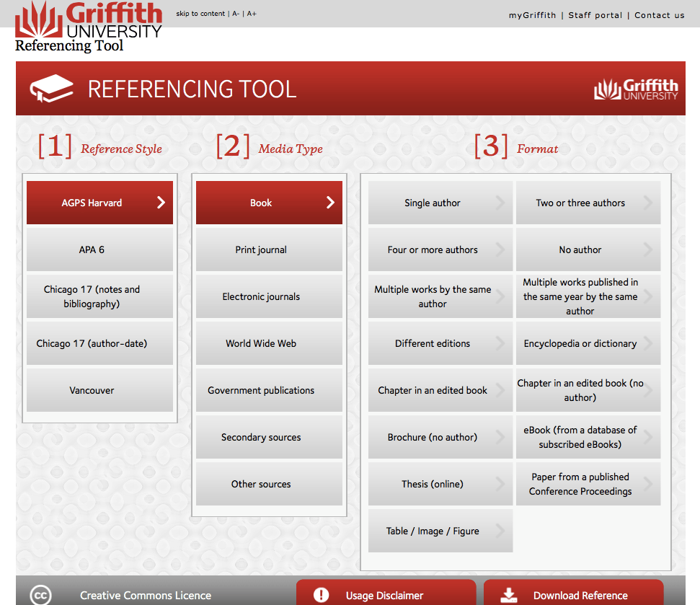Select the AGPS Harvard reference style

pos(99,203)
